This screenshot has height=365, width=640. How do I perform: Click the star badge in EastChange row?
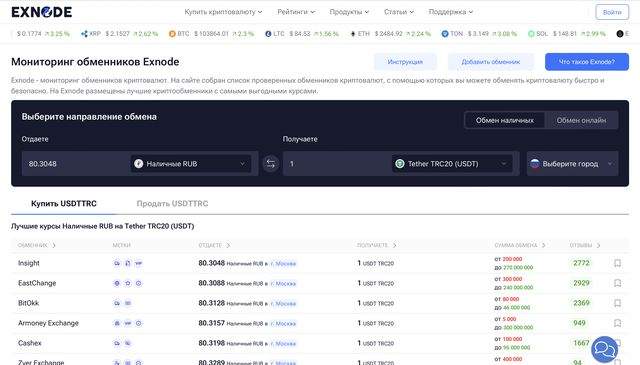click(128, 283)
